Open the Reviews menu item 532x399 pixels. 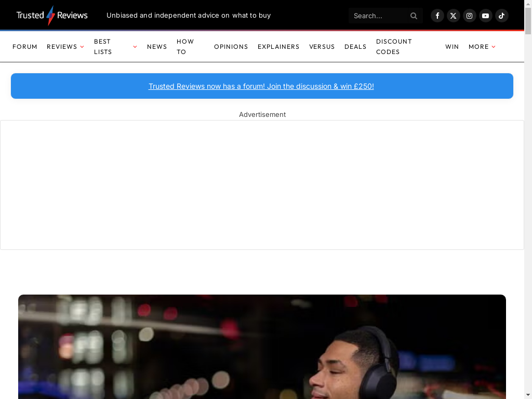pyautogui.click(x=62, y=47)
